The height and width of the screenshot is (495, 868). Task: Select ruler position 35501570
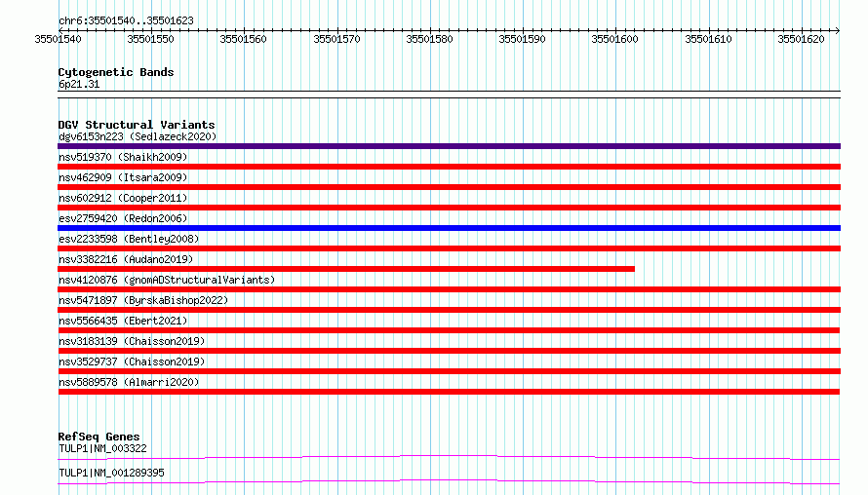pyautogui.click(x=336, y=39)
